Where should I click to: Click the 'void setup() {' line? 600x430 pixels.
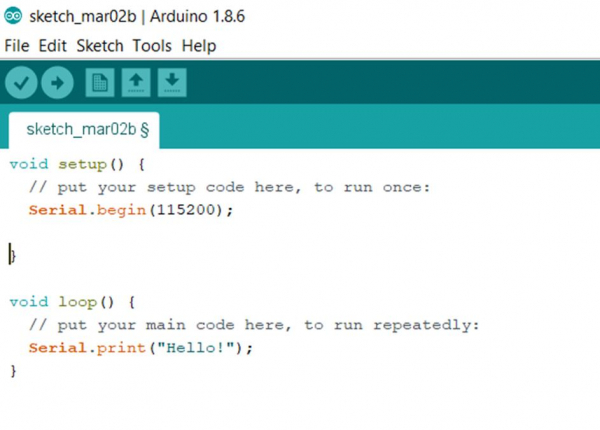click(78, 165)
